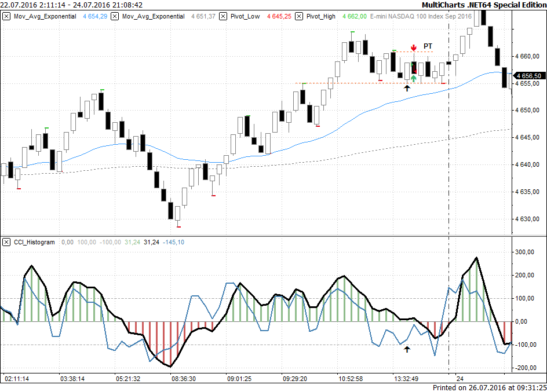Screen dimensions: 547x392
Task: Click the Pivot_Low label
Action: coord(245,16)
